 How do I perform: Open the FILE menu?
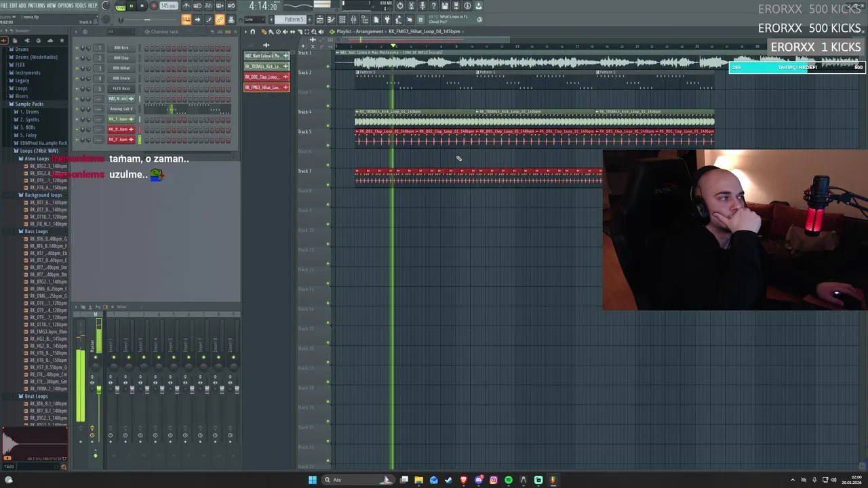(4, 5)
